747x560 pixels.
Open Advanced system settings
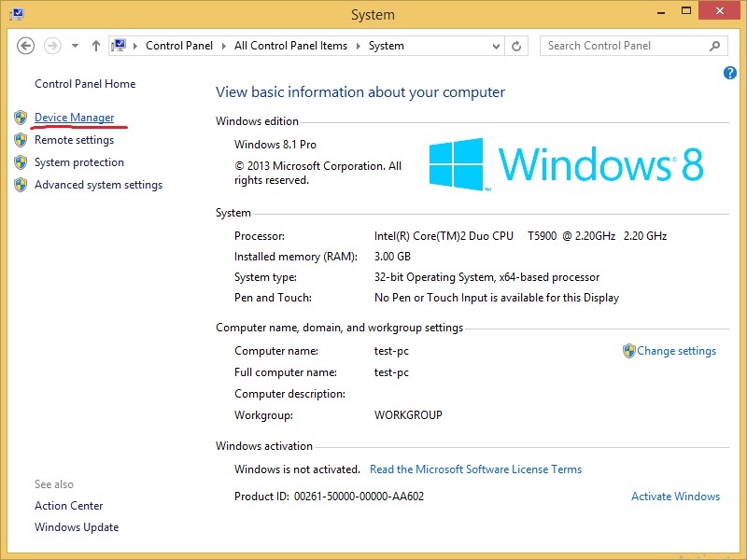99,185
